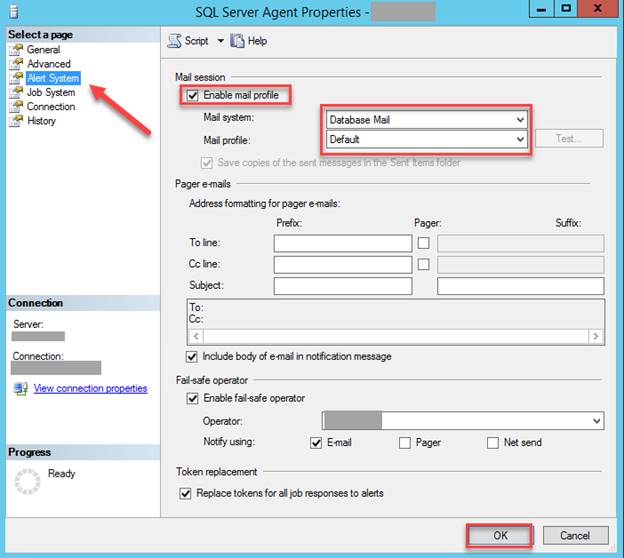Select the Advanced page
The height and width of the screenshot is (558, 624).
[x=49, y=64]
